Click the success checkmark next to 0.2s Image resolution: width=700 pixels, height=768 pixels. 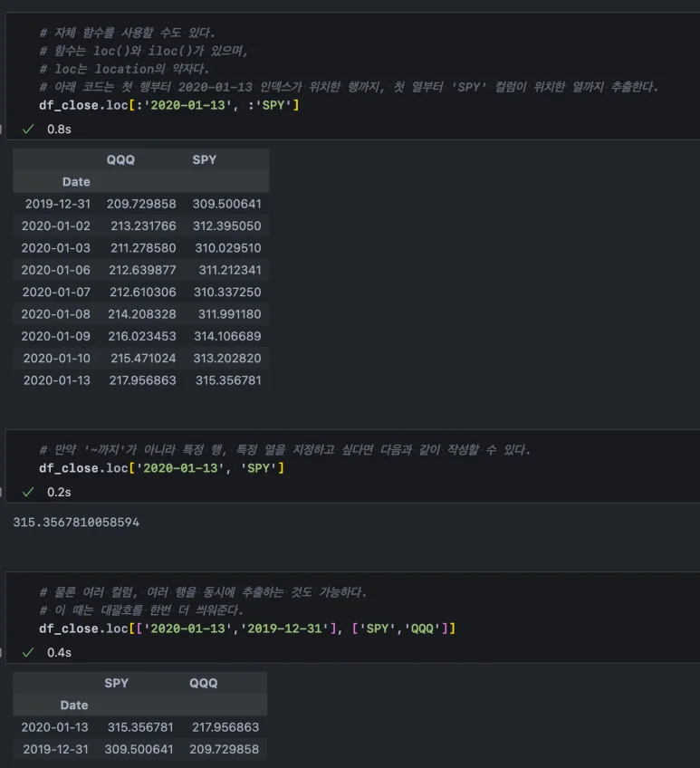click(28, 492)
